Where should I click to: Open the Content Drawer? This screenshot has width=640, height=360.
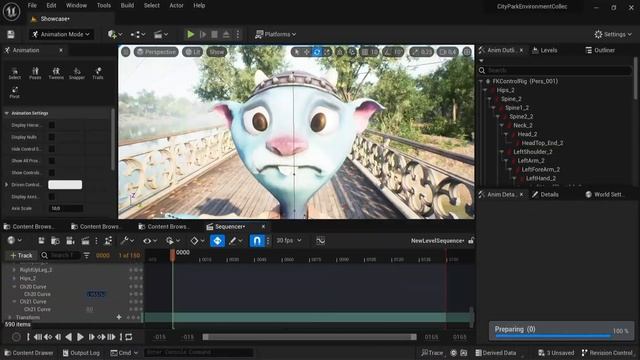[x=29, y=353]
